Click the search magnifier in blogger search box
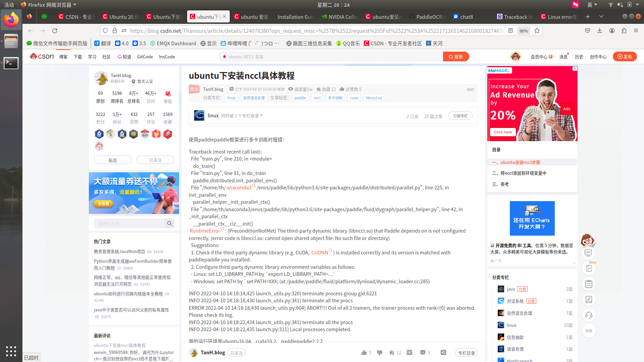644x362 pixels. pos(169,224)
